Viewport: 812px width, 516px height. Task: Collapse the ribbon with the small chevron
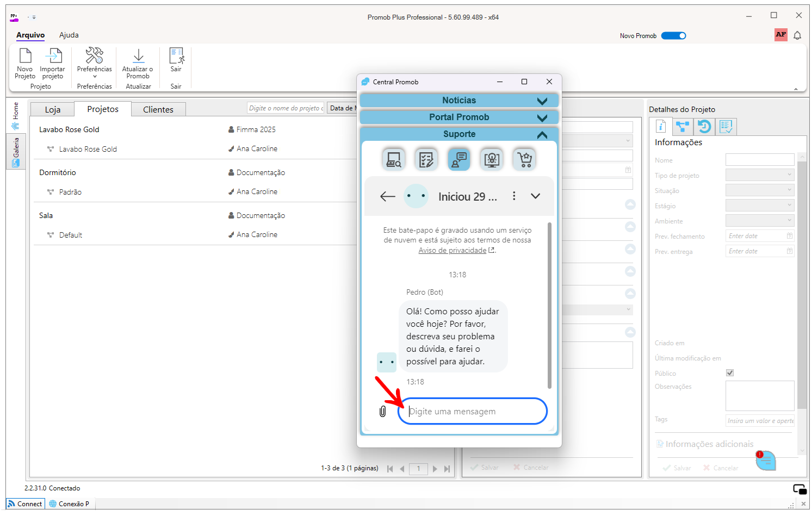[x=796, y=89]
